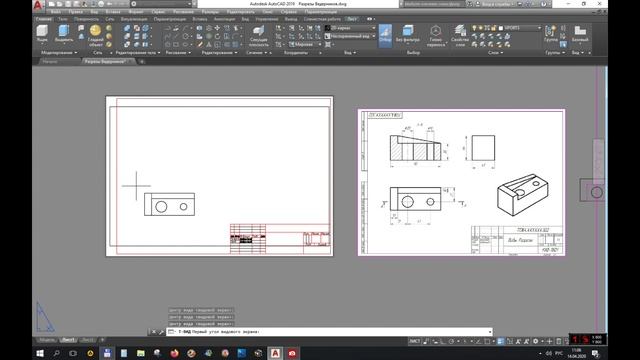This screenshot has height=360, width=640.
Task: Open the workspace dropdown in title bar
Action: click(161, 4)
